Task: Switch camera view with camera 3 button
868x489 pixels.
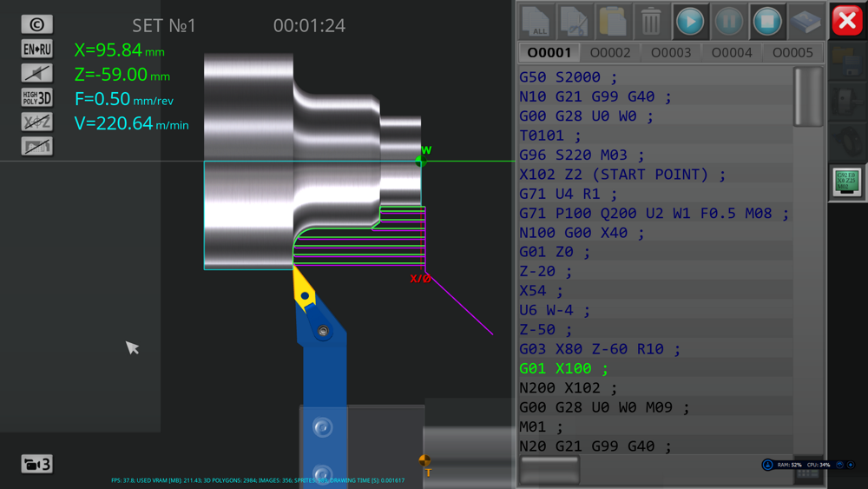Action: 37,464
